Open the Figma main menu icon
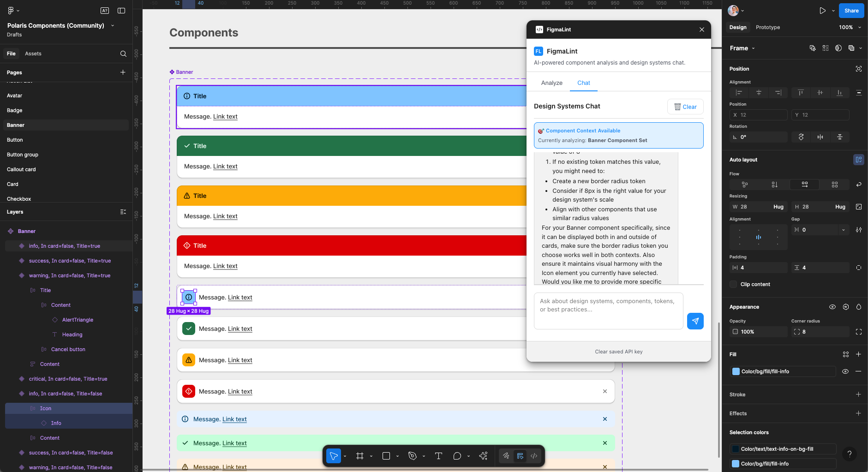This screenshot has width=868, height=472. point(11,11)
